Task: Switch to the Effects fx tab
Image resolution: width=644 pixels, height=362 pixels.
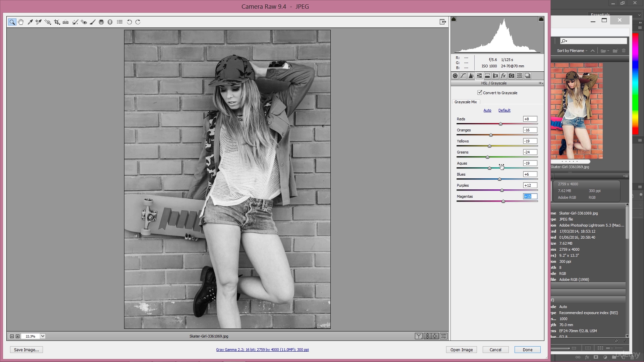Action: pos(503,76)
